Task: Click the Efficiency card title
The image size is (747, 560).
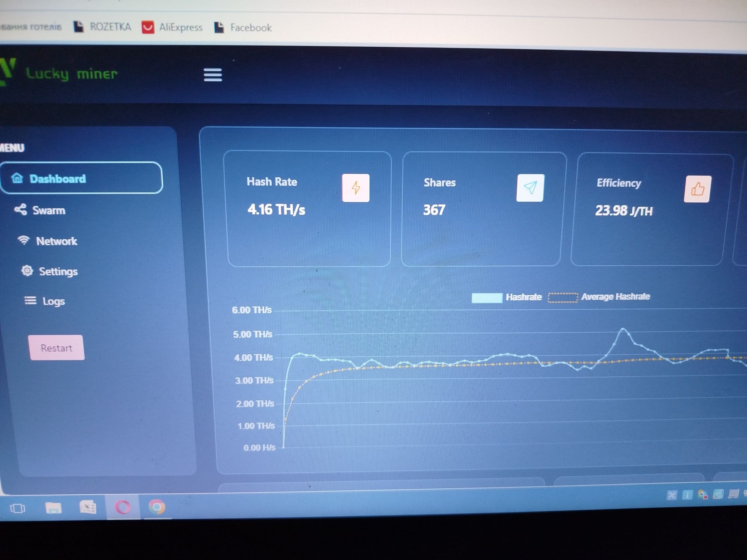Action: pos(619,183)
